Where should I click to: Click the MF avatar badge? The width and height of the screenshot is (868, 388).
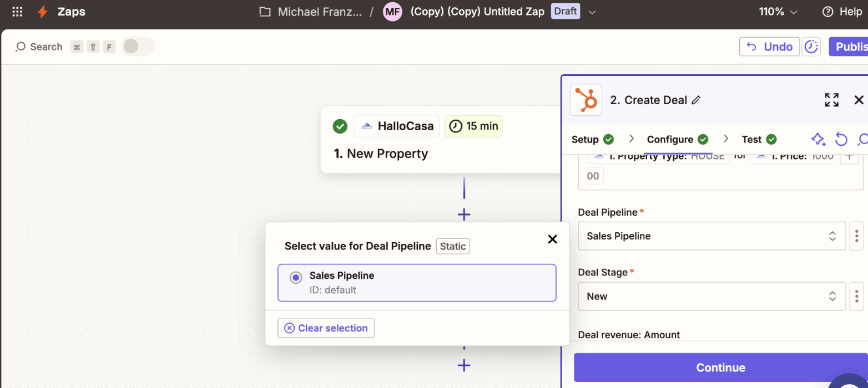(x=392, y=12)
